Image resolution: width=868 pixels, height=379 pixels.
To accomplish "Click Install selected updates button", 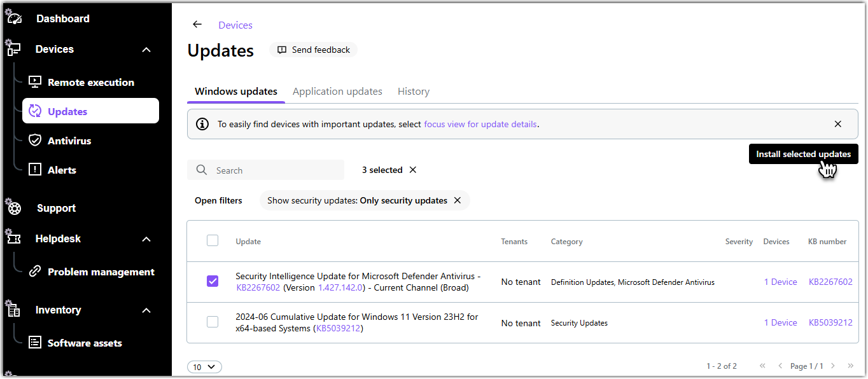I will [x=803, y=154].
